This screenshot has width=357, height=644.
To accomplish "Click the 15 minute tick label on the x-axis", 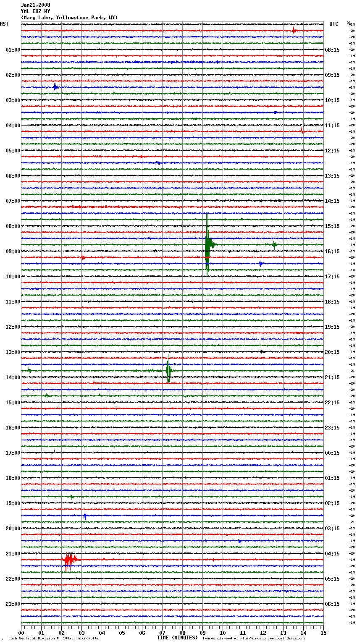I will (x=323, y=633).
